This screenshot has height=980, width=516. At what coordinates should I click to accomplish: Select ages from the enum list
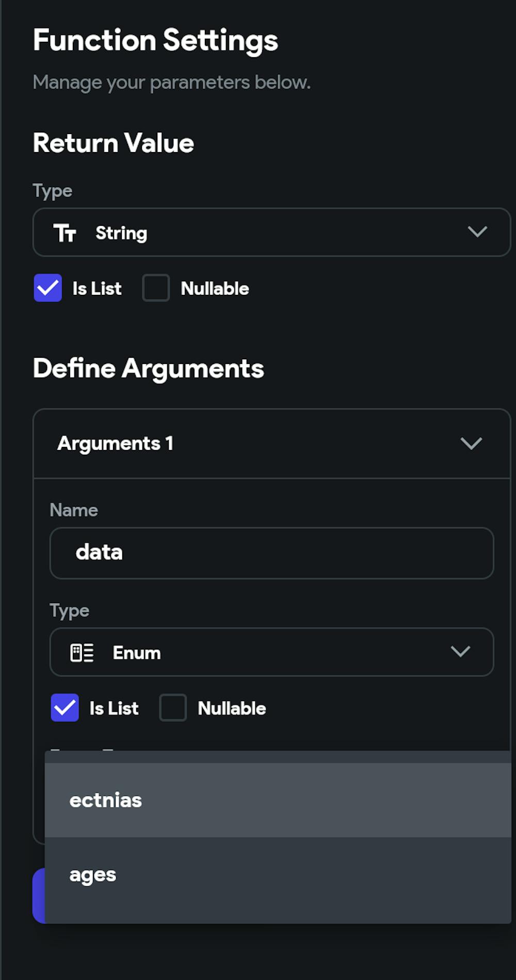(93, 874)
